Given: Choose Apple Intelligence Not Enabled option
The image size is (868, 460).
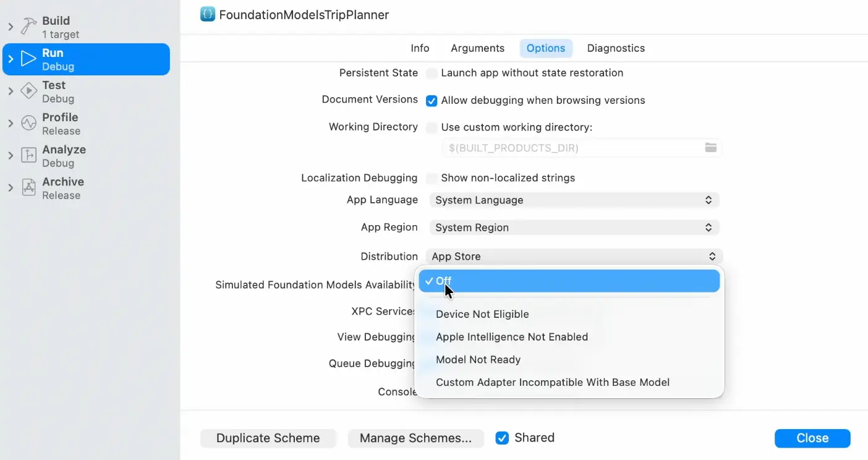Looking at the screenshot, I should tap(569, 337).
